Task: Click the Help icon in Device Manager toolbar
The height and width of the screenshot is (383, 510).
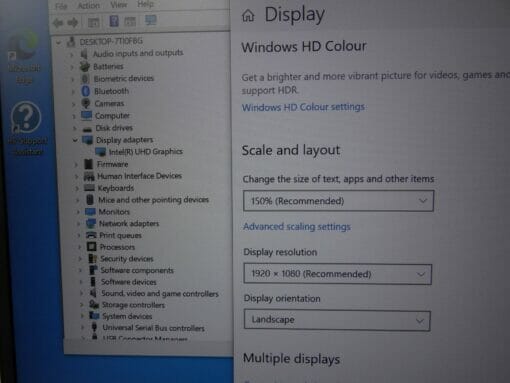Action: pyautogui.click(x=114, y=21)
